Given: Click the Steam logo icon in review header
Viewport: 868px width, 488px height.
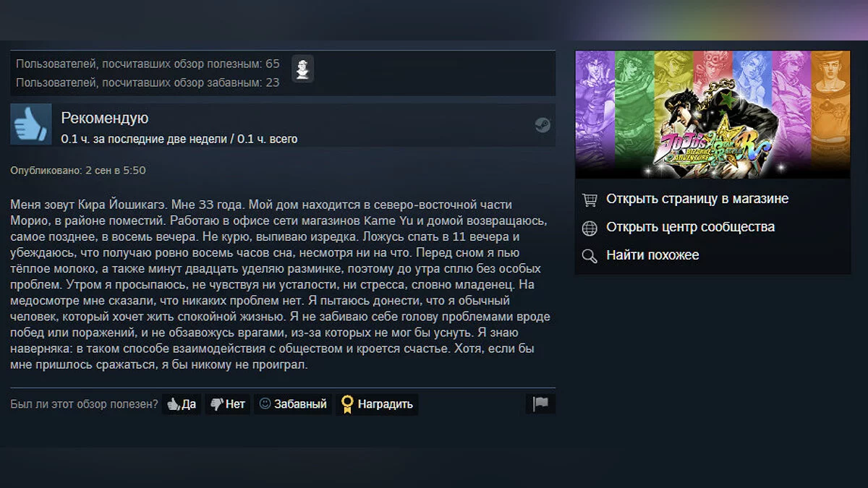Looking at the screenshot, I should 542,125.
